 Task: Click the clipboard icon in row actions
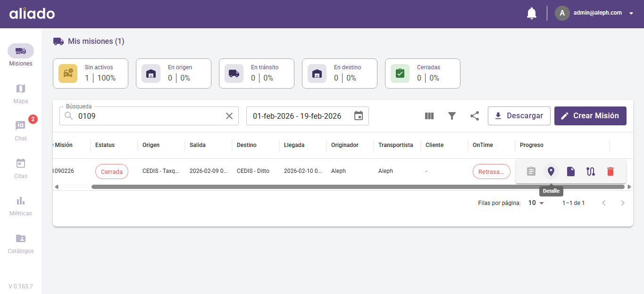coord(531,171)
